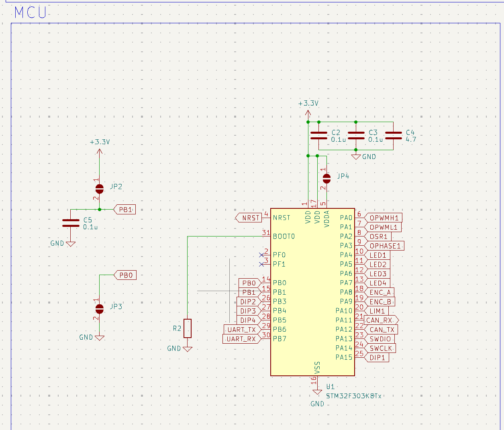Screen dimensions: 504x430
Task: Click the MCU sheet title text
Action: tap(31, 13)
